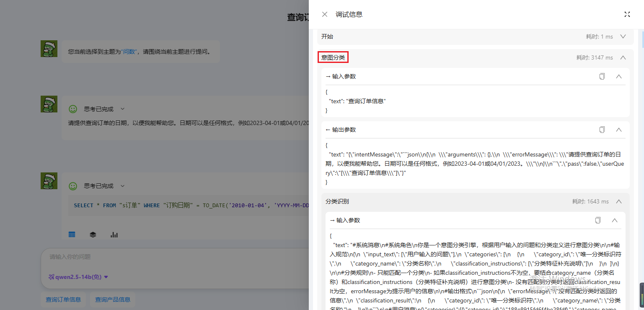Click the 查询订单信息 suggestion button
The height and width of the screenshot is (310, 644).
63,300
